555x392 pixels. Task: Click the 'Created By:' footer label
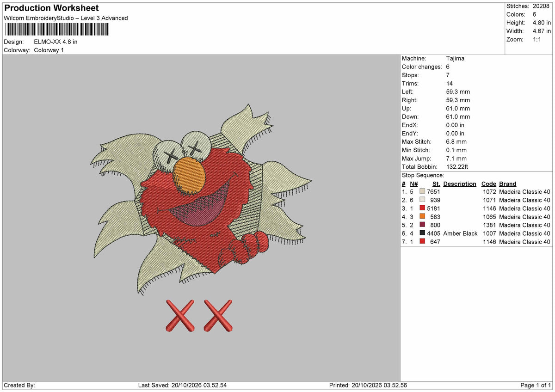[19, 385]
